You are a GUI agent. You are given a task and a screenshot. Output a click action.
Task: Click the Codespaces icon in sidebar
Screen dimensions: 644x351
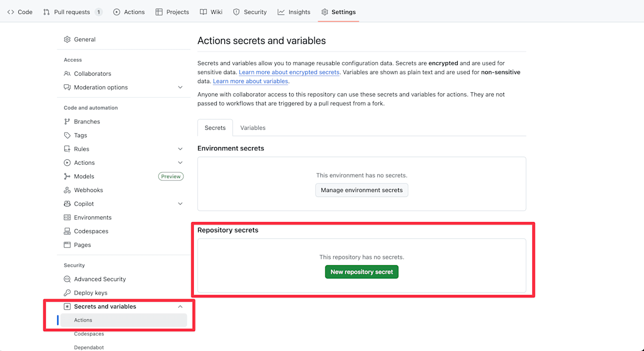coord(67,231)
